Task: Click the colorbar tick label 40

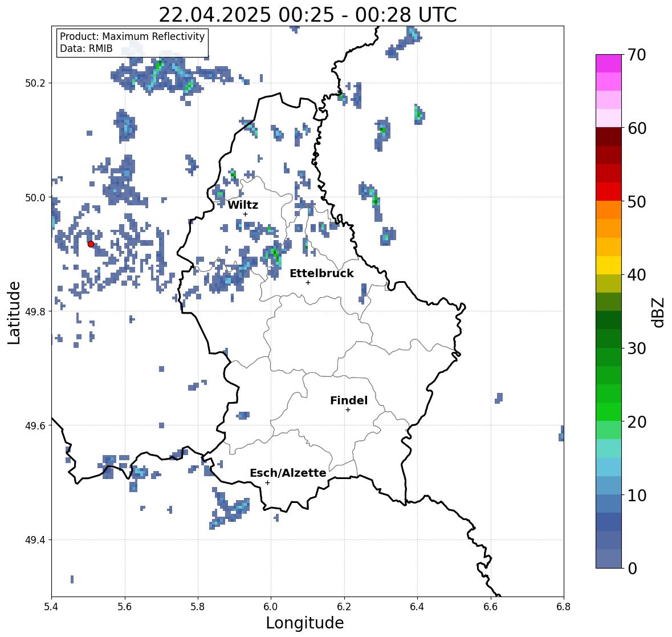Action: pos(637,275)
